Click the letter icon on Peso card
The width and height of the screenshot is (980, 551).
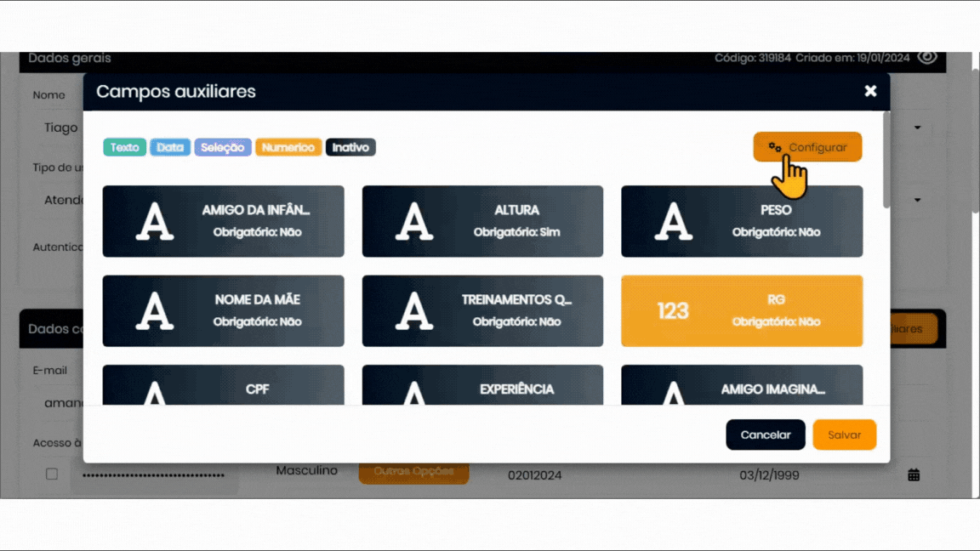pyautogui.click(x=673, y=221)
